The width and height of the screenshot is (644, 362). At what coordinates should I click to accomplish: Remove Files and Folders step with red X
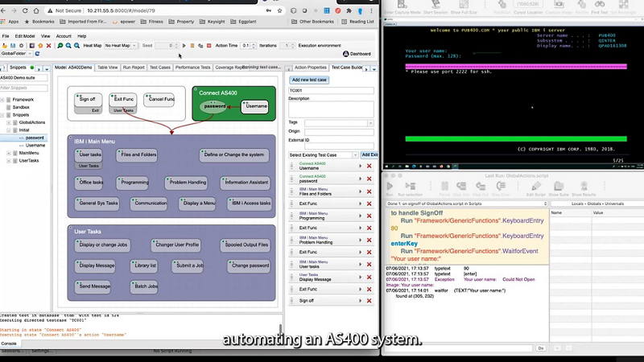[x=369, y=191]
